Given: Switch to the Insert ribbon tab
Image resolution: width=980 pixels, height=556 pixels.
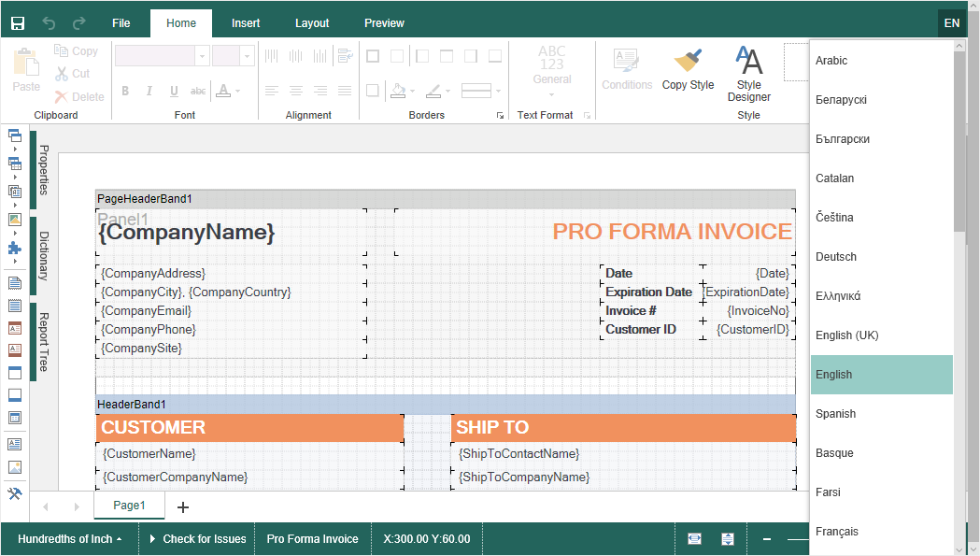Looking at the screenshot, I should 246,23.
